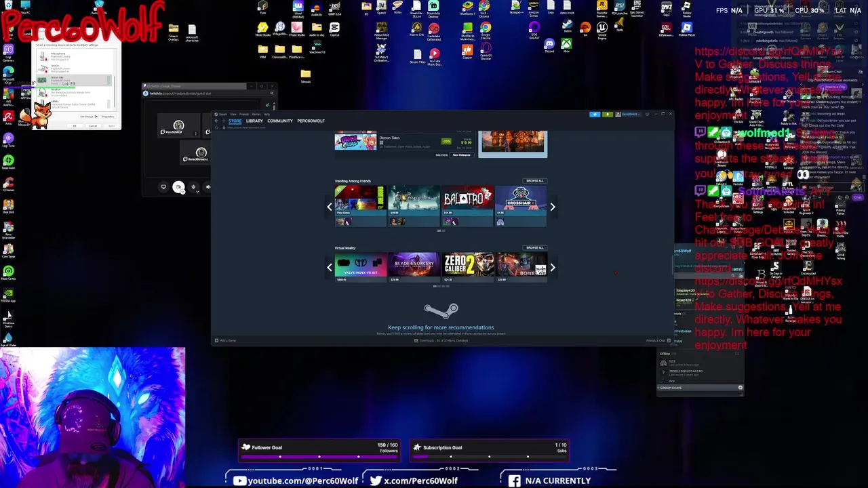Open the Zero Caliber 2 game tile
Image resolution: width=868 pixels, height=488 pixels.
point(467,266)
